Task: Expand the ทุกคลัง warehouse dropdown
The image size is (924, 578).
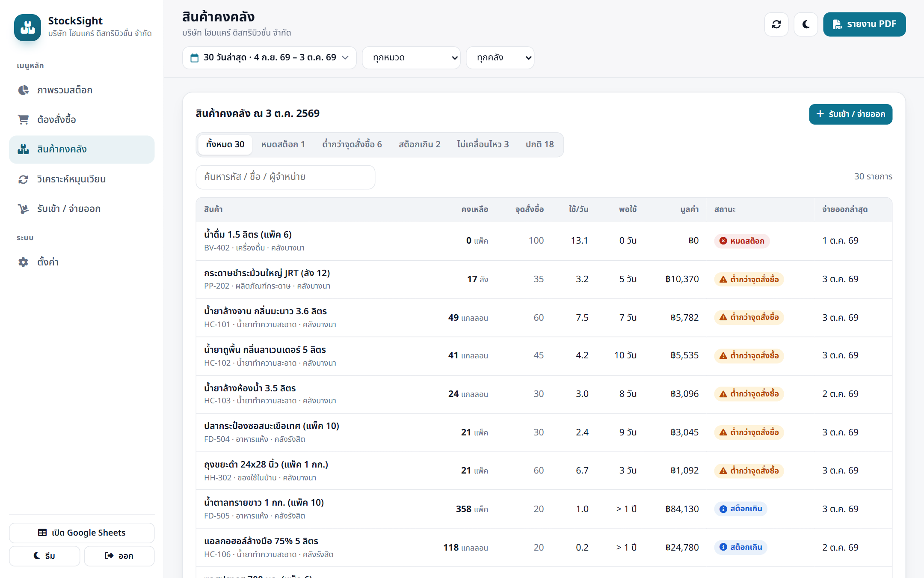Action: (500, 58)
